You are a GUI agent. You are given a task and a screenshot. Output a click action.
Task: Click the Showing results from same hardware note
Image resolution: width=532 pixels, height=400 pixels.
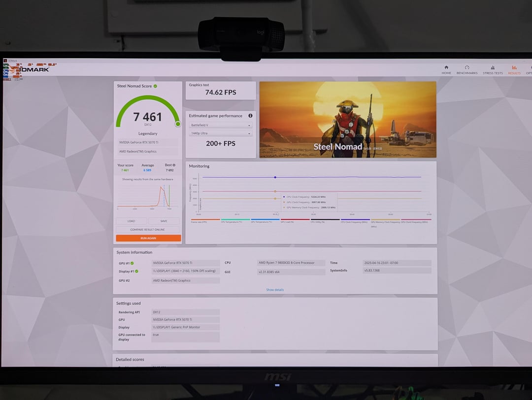coord(148,179)
